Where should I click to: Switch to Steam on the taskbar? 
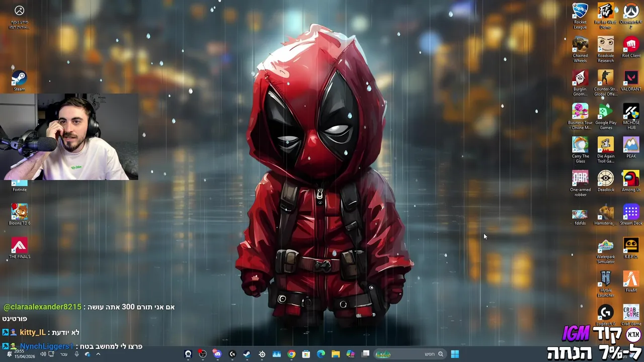pos(247,354)
